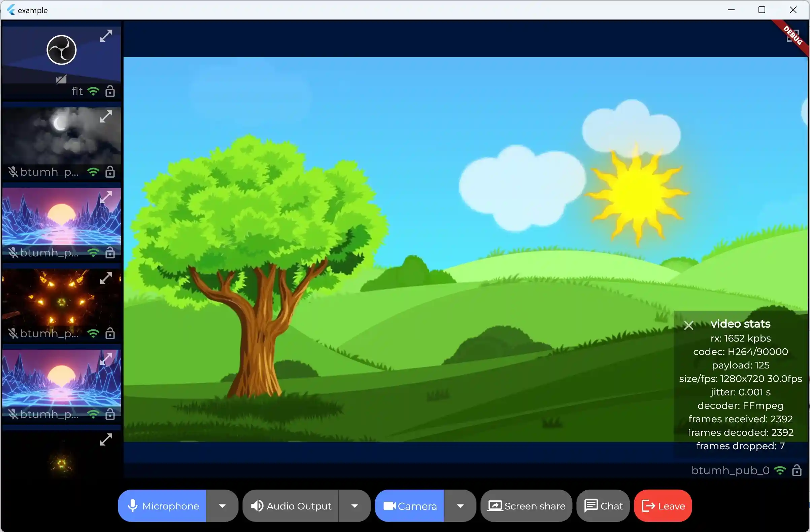Viewport: 810px width, 532px height.
Task: Expand the flt video preview fullscreen
Action: [x=106, y=35]
